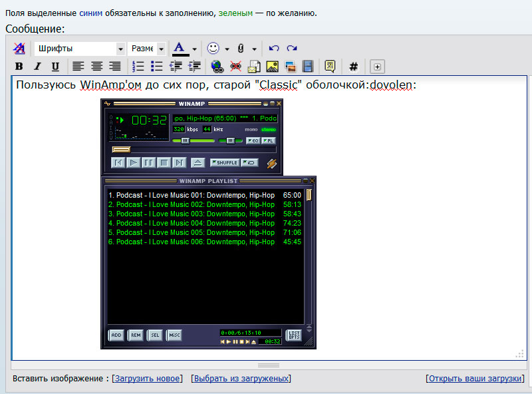532x394 pixels.
Task: Open the Выбрать из загруженых link
Action: tap(241, 379)
